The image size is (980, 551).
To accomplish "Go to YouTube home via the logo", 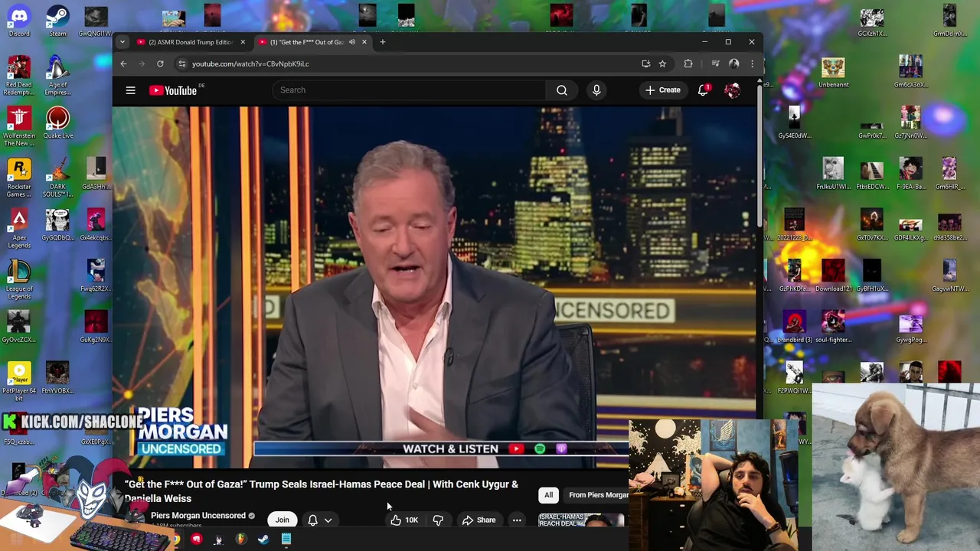I will pyautogui.click(x=174, y=90).
